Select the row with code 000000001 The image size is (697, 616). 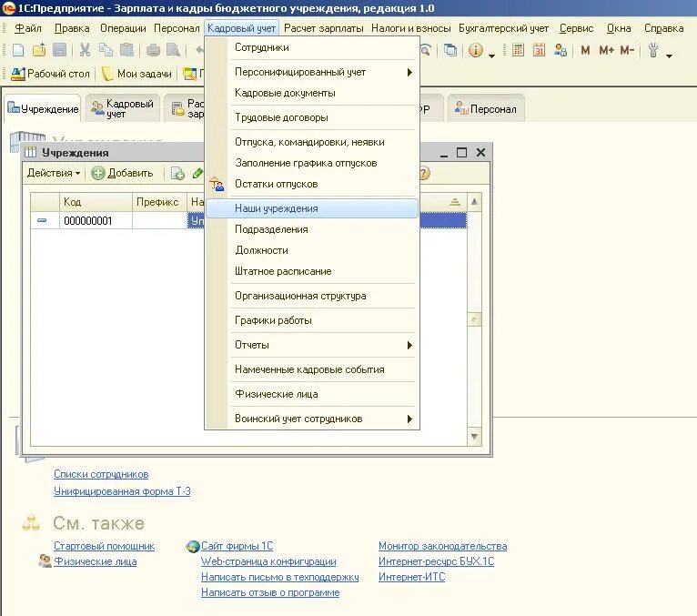248,221
